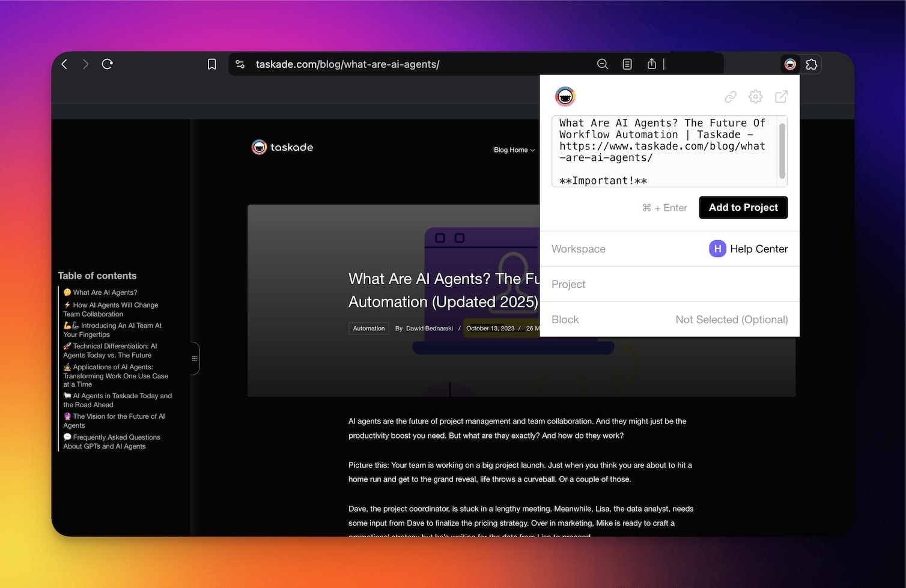The image size is (906, 588).
Task: Open the site settings icon in address bar
Action: (x=240, y=64)
